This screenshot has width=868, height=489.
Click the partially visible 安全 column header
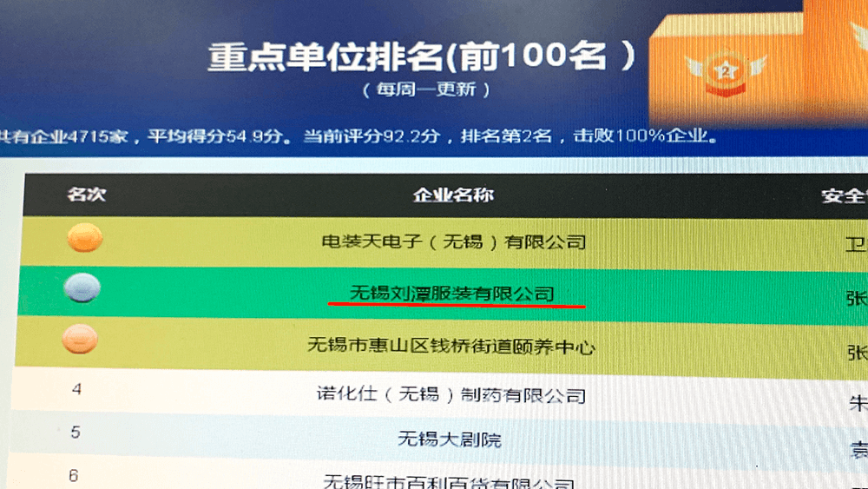point(844,197)
